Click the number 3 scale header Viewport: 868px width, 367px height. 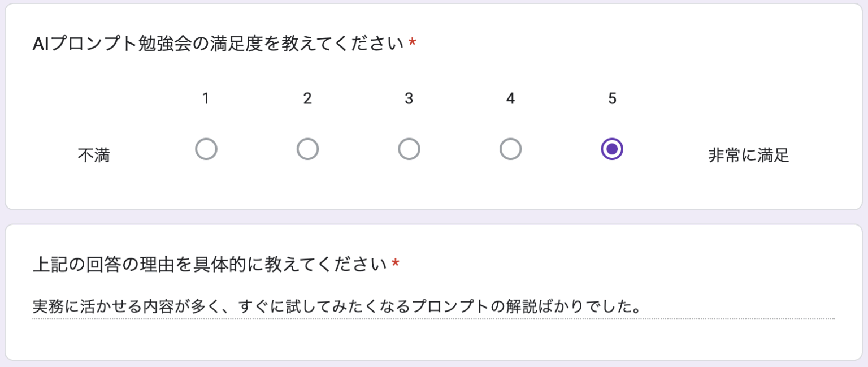point(409,98)
